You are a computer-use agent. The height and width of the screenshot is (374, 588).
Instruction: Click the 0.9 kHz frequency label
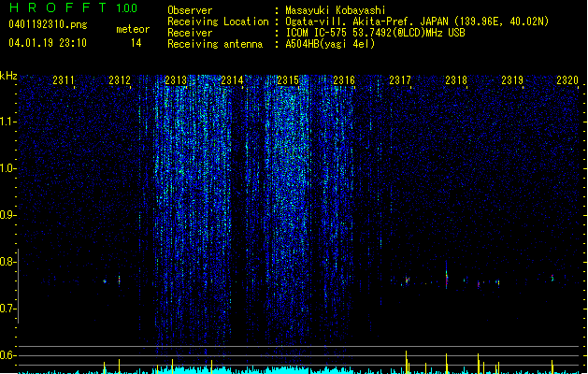[7, 215]
